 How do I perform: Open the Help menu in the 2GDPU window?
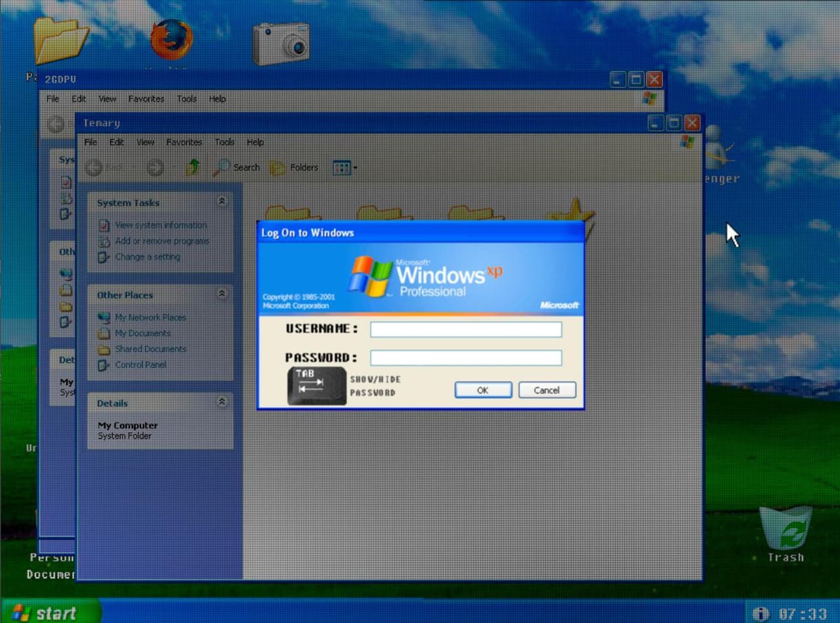217,98
